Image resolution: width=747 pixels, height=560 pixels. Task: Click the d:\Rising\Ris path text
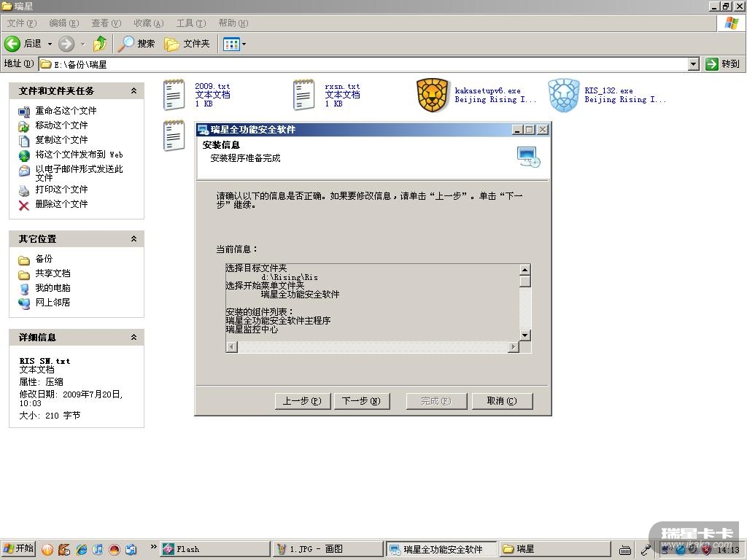coord(289,277)
